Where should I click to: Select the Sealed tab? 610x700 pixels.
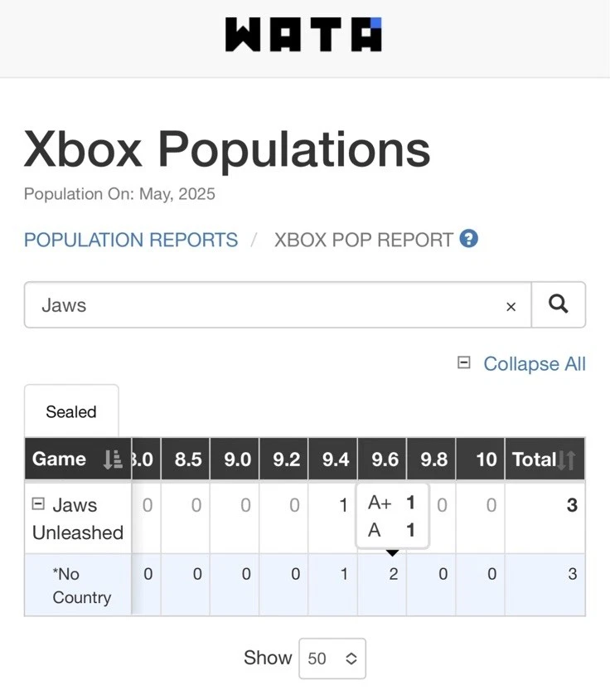click(x=71, y=411)
